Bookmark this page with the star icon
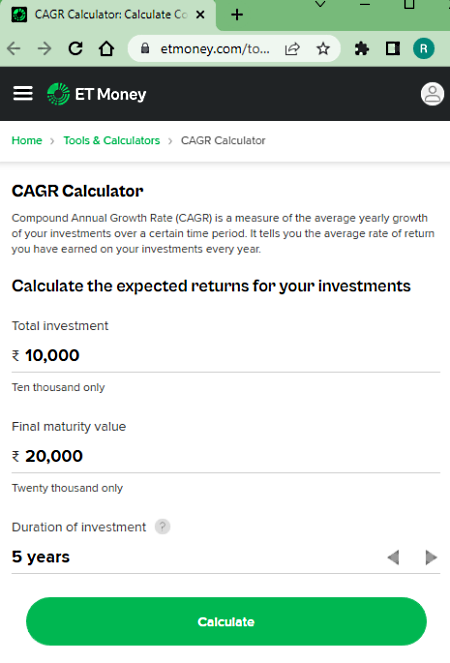Image resolution: width=450 pixels, height=663 pixels. (x=323, y=49)
